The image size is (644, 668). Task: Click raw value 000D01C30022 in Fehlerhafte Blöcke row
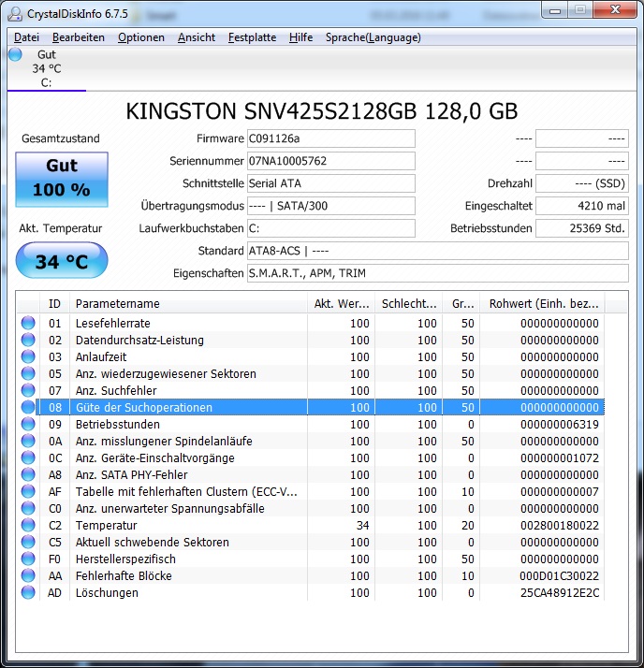pos(559,576)
